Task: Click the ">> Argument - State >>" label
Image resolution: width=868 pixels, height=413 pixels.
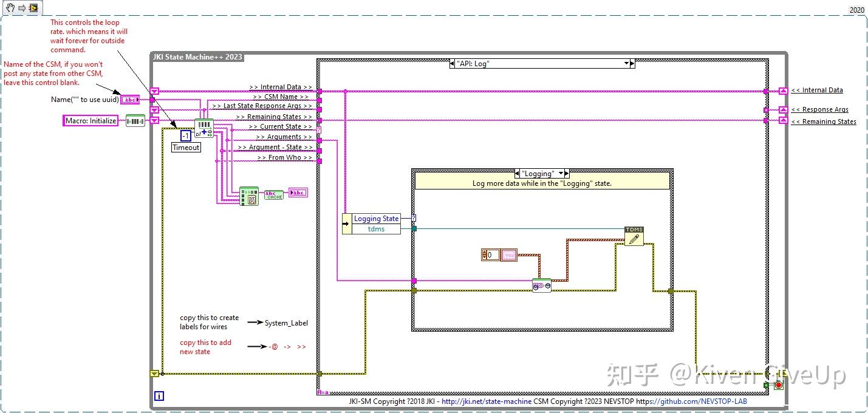Action: coord(275,147)
